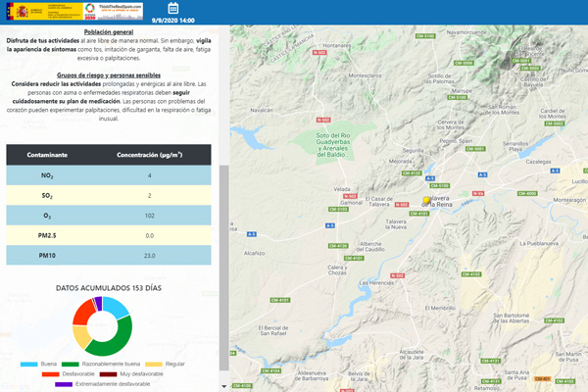588x392 pixels.
Task: Toggle the Buena legend entry
Action: click(x=38, y=364)
